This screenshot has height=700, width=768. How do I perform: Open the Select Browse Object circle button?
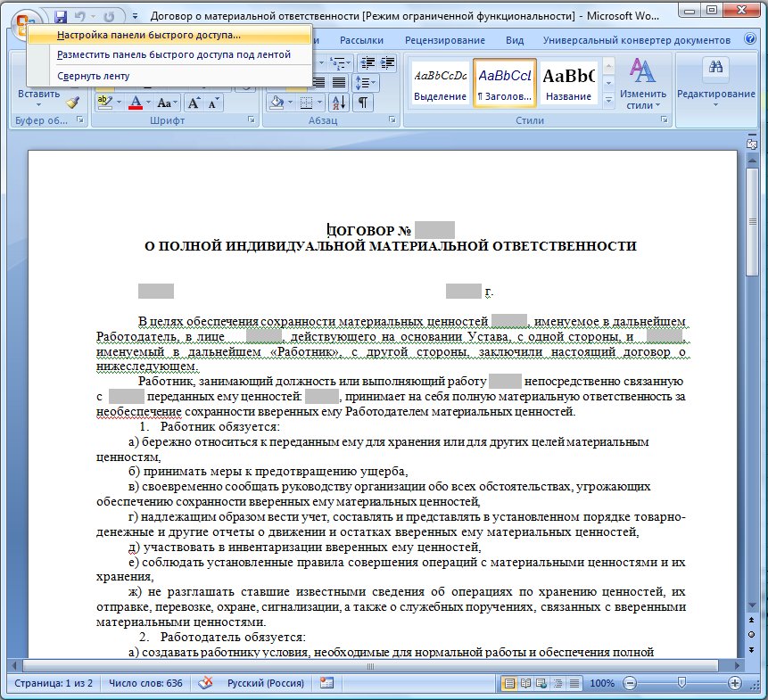coord(752,634)
